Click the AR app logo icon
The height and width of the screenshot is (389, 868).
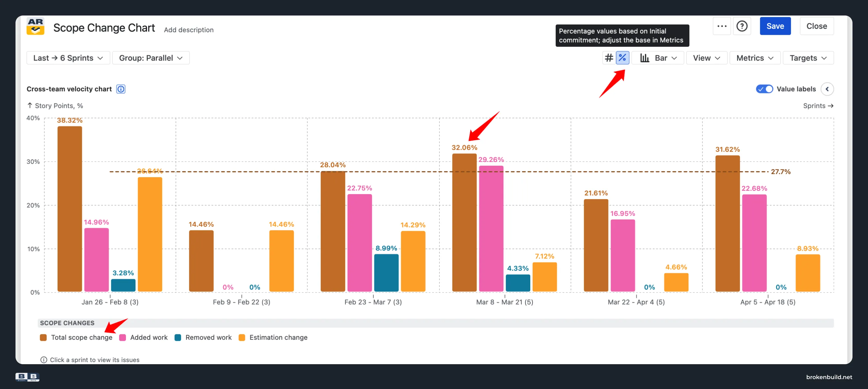coord(35,26)
